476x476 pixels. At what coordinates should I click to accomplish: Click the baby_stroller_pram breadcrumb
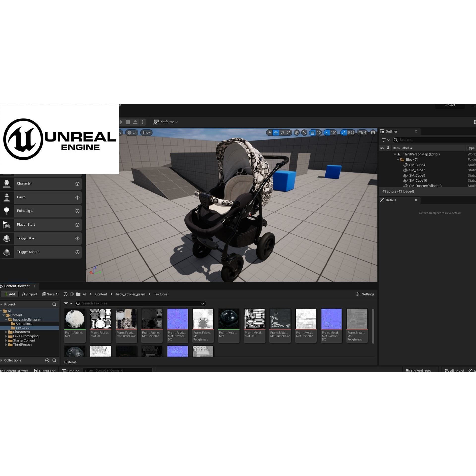(x=130, y=294)
